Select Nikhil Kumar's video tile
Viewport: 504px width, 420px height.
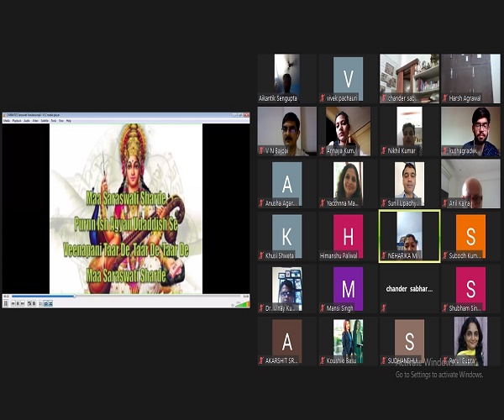[x=410, y=131]
